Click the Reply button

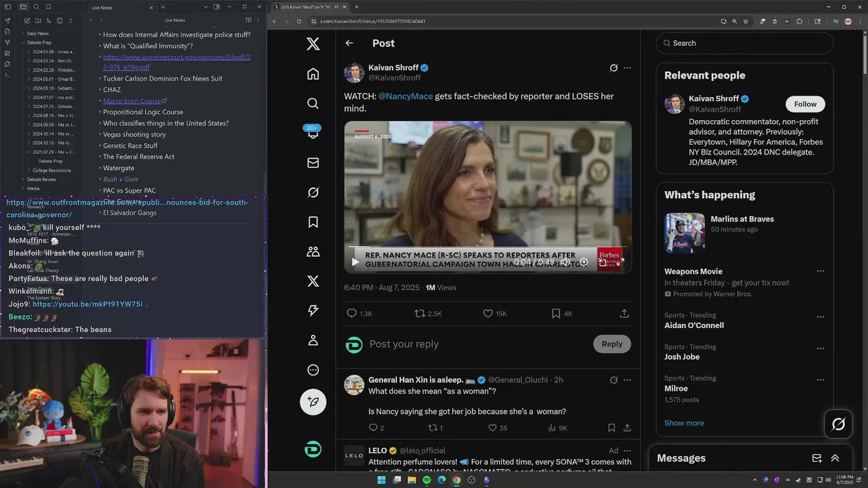pos(612,344)
